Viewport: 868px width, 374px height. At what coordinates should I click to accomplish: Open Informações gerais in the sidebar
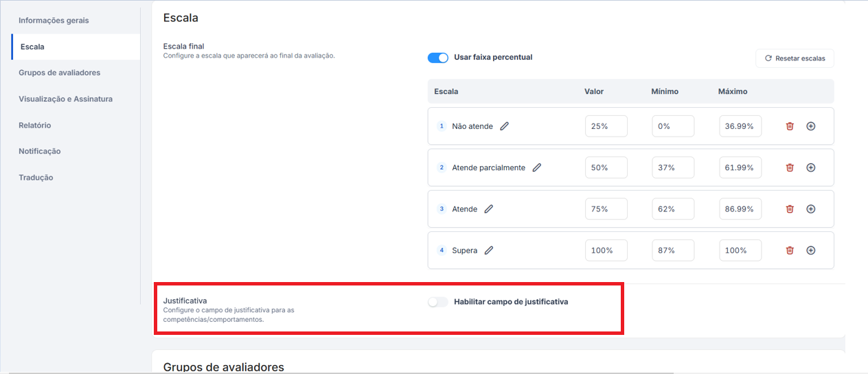[x=54, y=21]
